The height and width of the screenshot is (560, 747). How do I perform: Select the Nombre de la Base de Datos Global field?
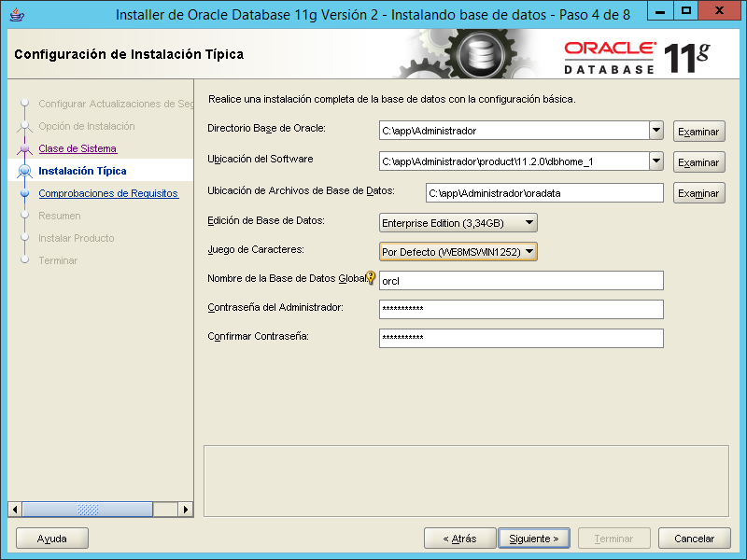pyautogui.click(x=519, y=280)
